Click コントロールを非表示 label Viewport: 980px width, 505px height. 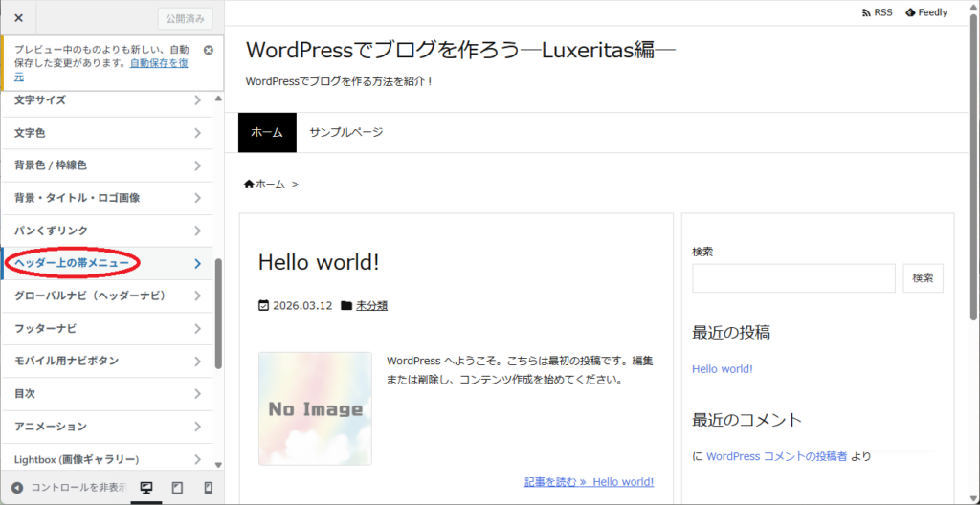point(79,488)
